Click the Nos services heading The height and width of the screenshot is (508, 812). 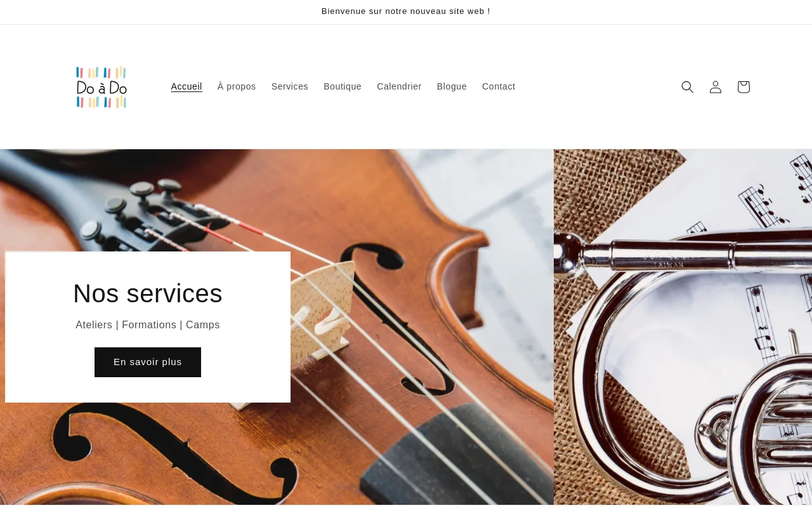pos(148,293)
